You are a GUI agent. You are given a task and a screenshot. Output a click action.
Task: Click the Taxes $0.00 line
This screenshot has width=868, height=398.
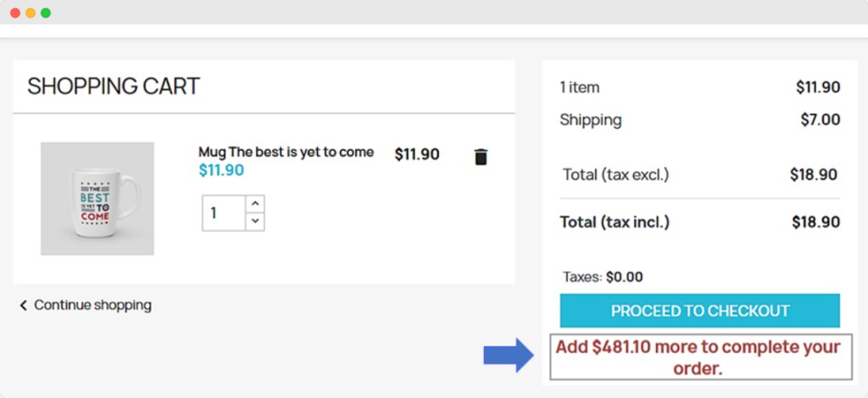pyautogui.click(x=603, y=277)
